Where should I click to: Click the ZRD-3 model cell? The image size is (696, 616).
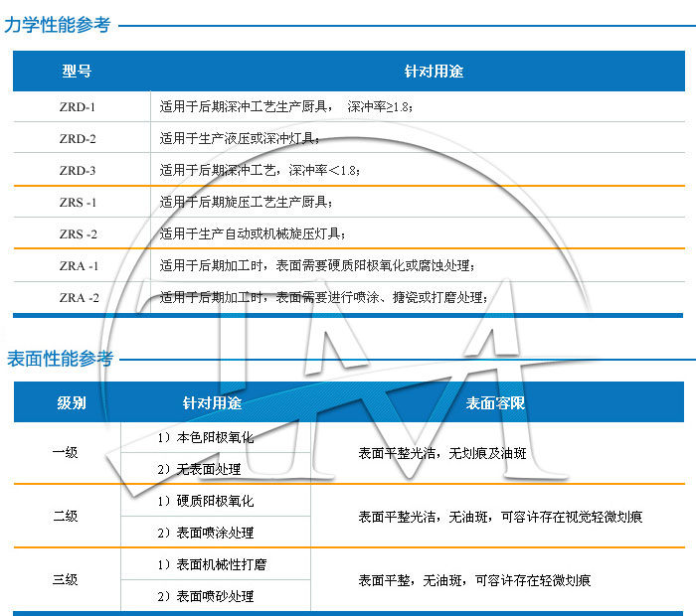coord(78,170)
